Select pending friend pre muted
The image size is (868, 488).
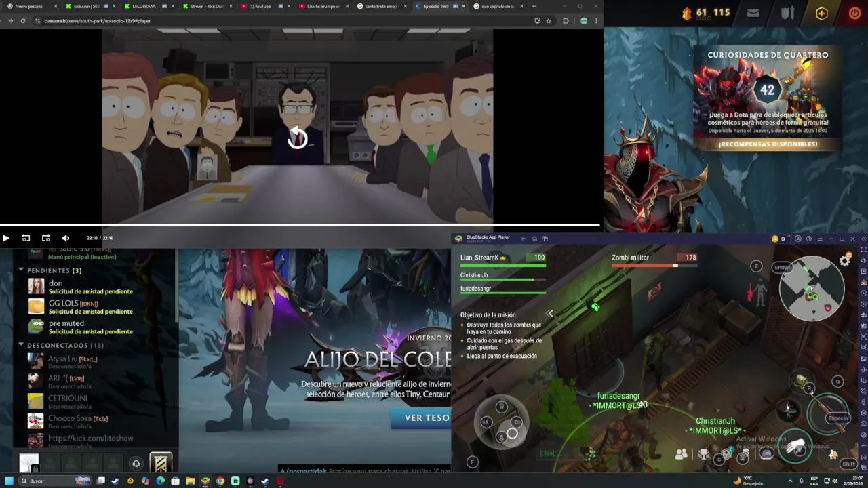[95, 327]
